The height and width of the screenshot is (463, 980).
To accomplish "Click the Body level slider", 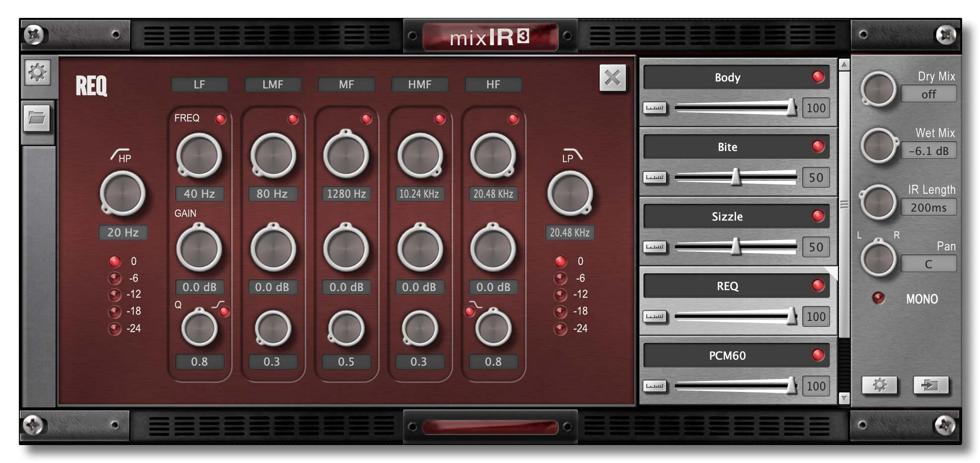I will [736, 108].
